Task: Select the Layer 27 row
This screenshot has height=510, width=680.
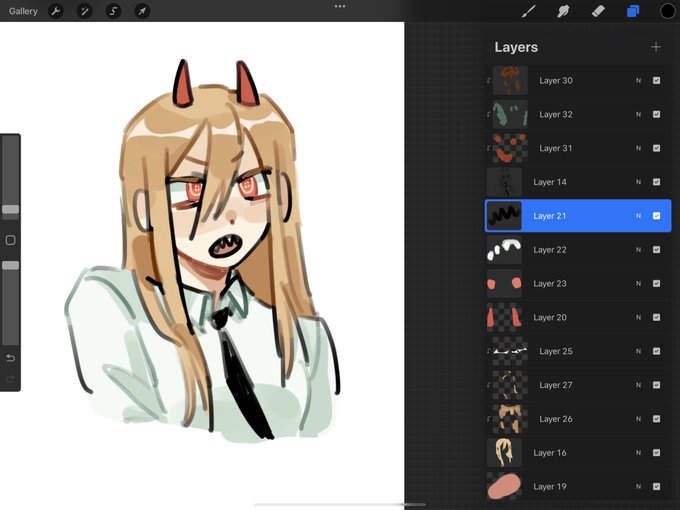Action: [x=578, y=385]
